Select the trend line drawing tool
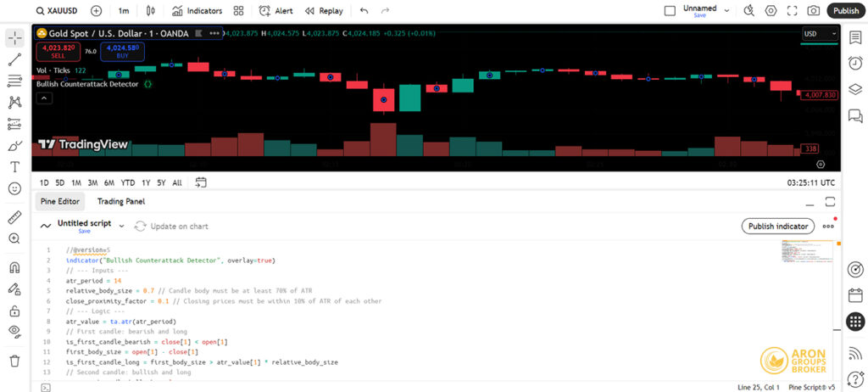This screenshot has height=392, width=868. coord(14,59)
